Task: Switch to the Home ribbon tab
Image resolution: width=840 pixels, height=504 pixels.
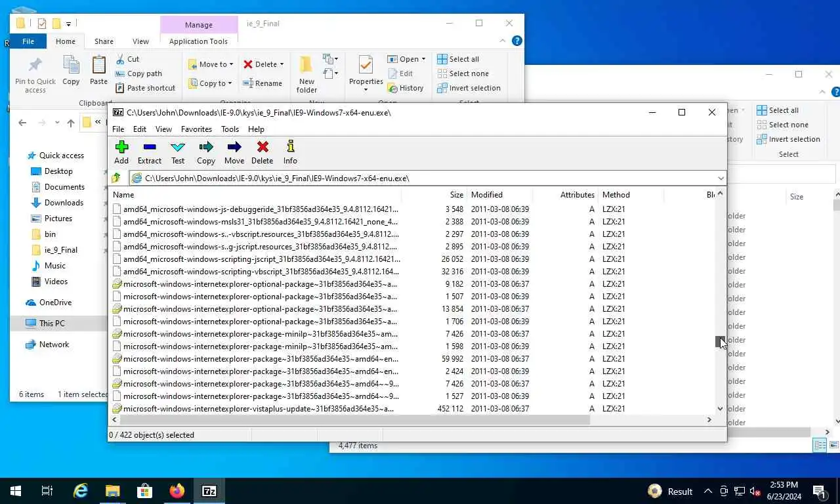Action: pyautogui.click(x=66, y=41)
